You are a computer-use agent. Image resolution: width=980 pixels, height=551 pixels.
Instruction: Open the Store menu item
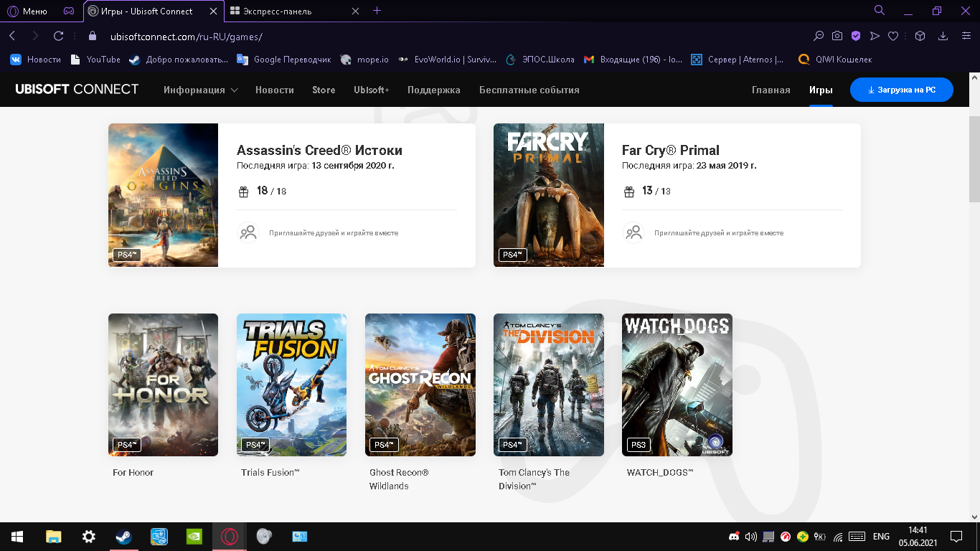point(324,90)
